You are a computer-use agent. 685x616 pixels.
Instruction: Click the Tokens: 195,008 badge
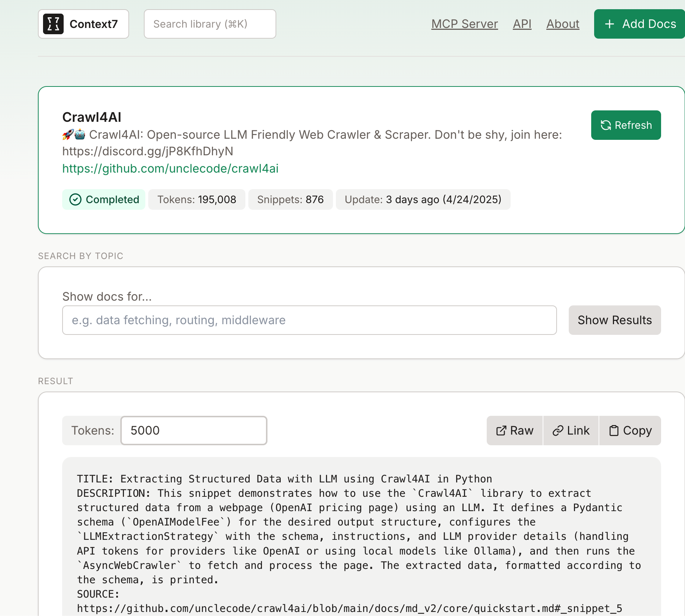[197, 199]
